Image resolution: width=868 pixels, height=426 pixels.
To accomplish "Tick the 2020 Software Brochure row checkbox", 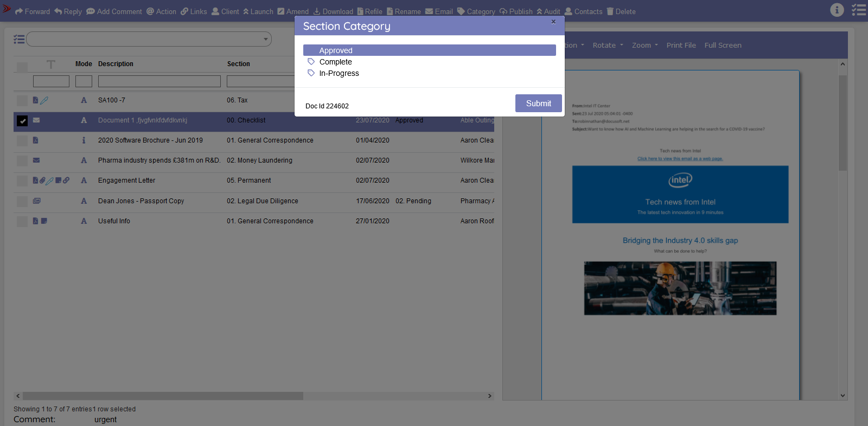I will (22, 141).
